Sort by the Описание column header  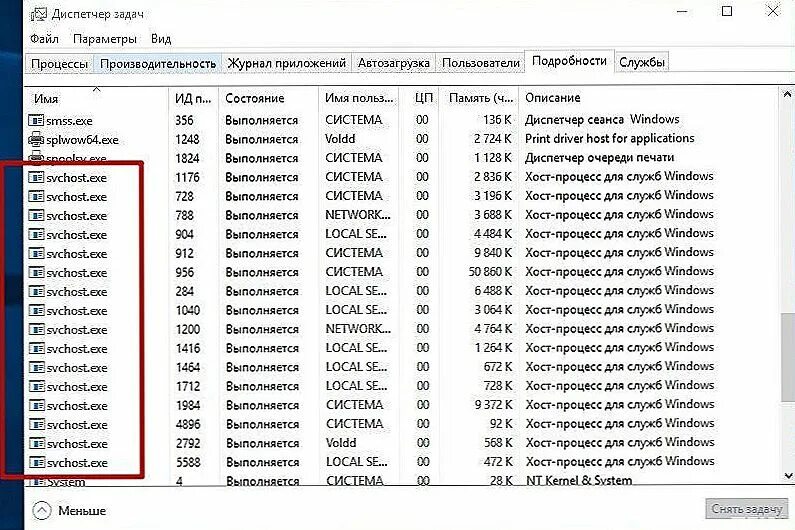pos(648,98)
